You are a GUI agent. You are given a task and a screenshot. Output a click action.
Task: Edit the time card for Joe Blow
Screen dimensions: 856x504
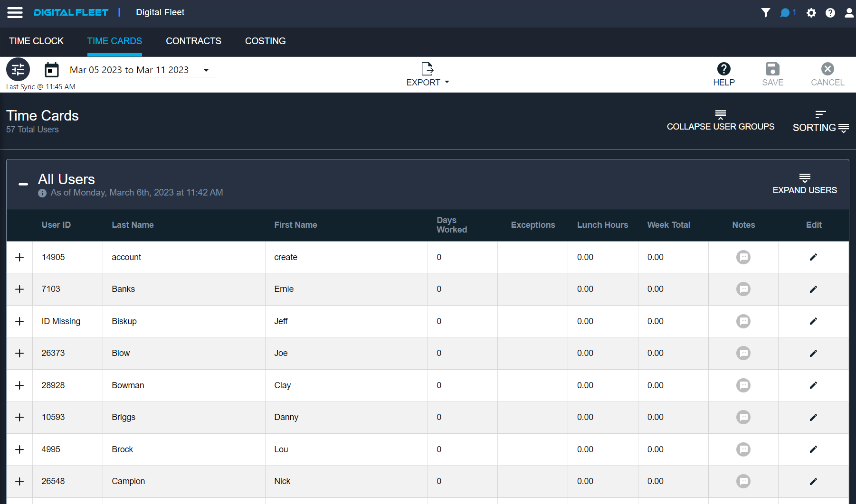(813, 353)
